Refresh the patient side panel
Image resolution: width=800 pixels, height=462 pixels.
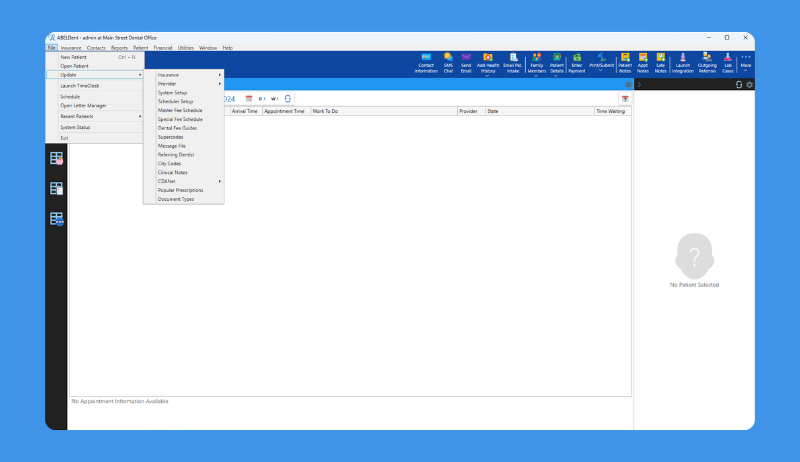(x=739, y=85)
